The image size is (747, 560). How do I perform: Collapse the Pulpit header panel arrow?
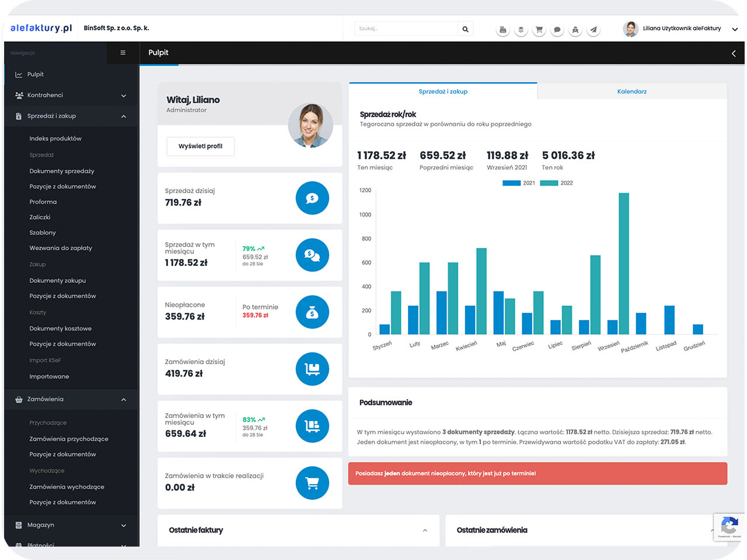pos(734,53)
